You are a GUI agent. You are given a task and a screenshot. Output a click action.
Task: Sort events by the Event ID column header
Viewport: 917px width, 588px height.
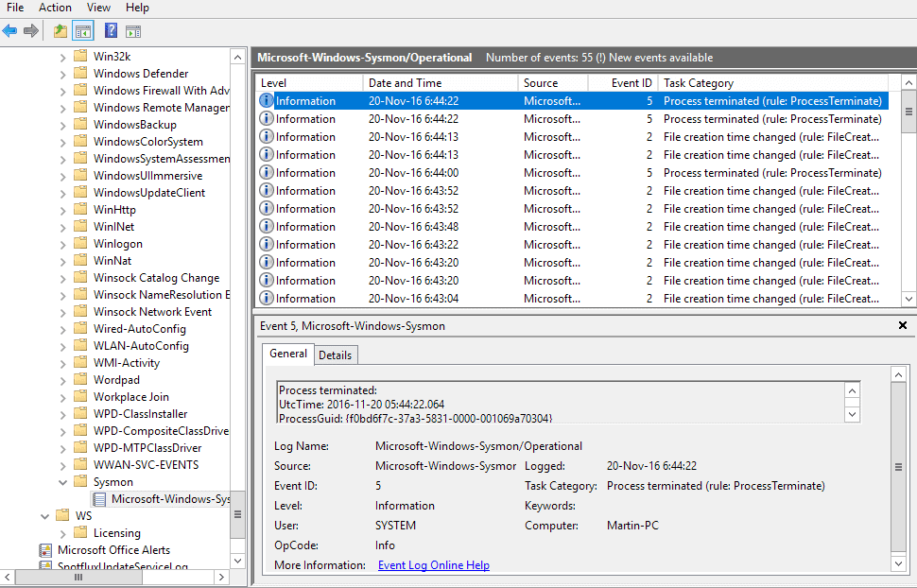click(x=631, y=83)
